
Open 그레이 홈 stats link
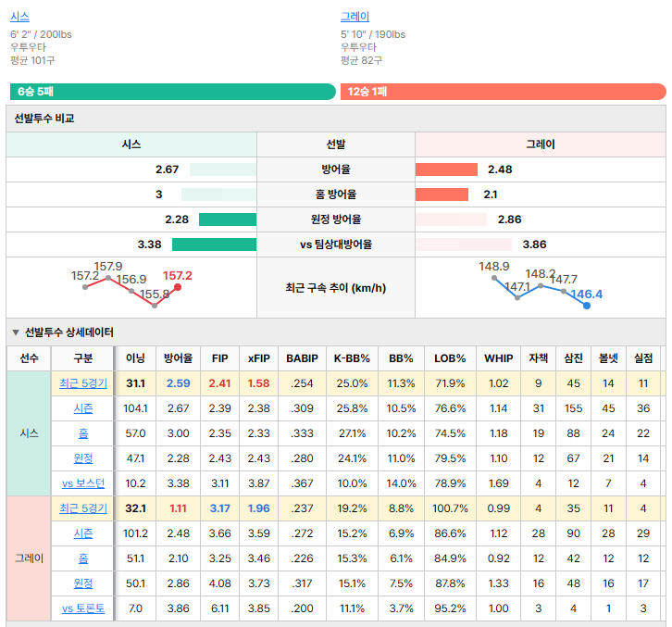click(83, 558)
